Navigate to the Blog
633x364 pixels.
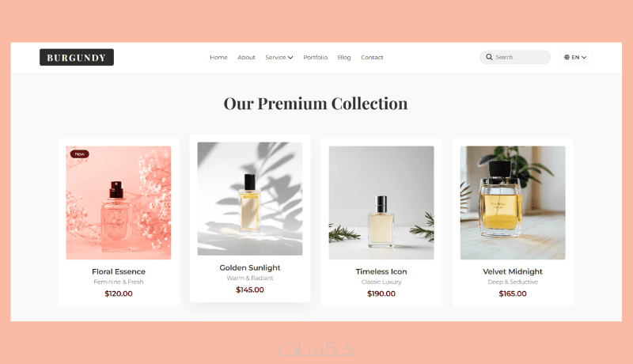pos(344,57)
